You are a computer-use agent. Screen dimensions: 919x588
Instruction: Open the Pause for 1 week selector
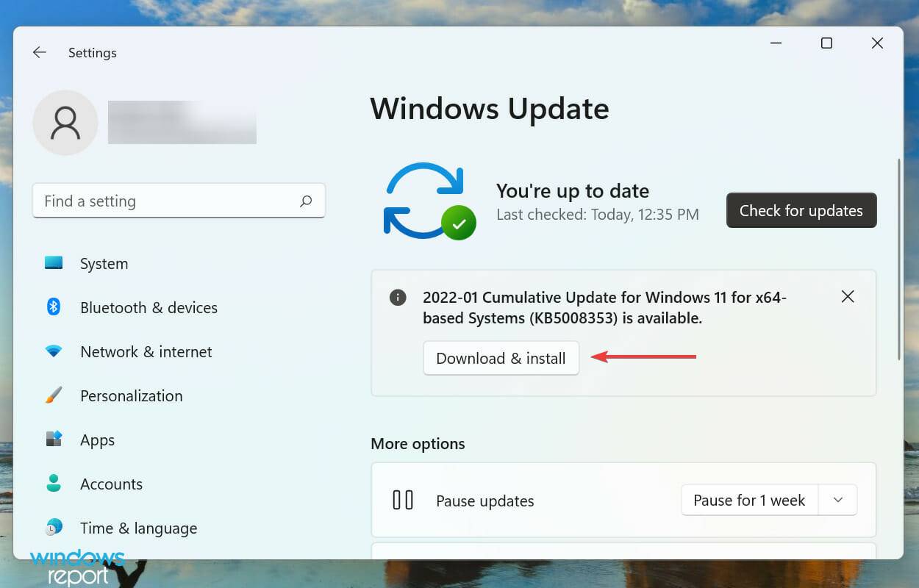(x=749, y=500)
